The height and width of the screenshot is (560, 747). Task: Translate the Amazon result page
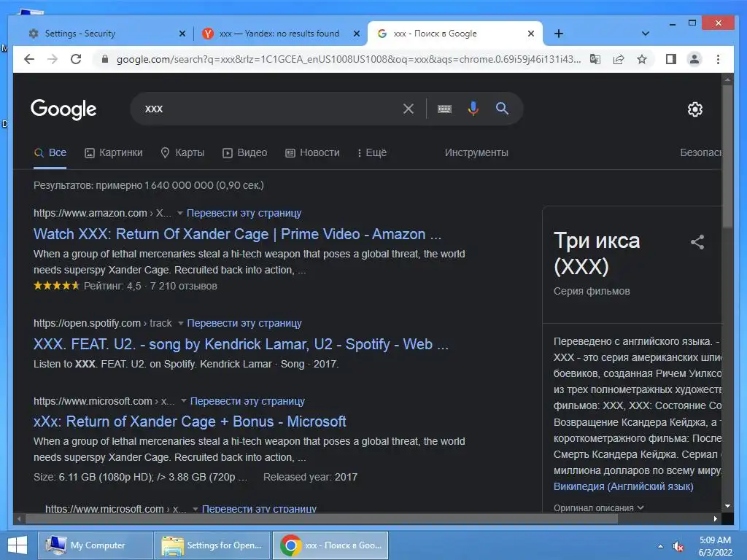pyautogui.click(x=244, y=213)
